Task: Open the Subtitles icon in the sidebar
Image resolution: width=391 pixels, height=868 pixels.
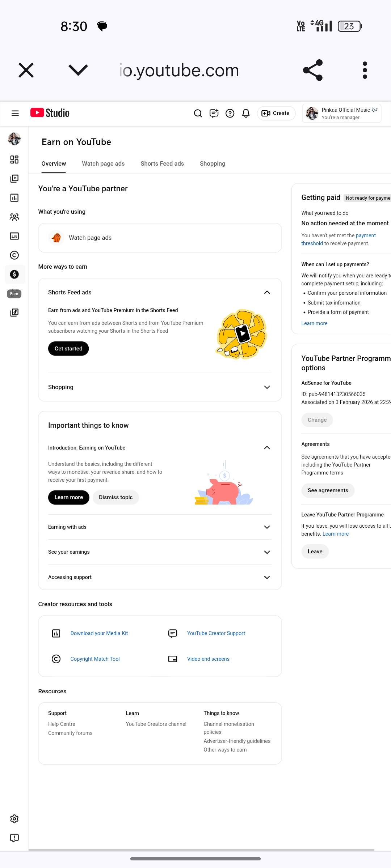Action: pyautogui.click(x=14, y=236)
